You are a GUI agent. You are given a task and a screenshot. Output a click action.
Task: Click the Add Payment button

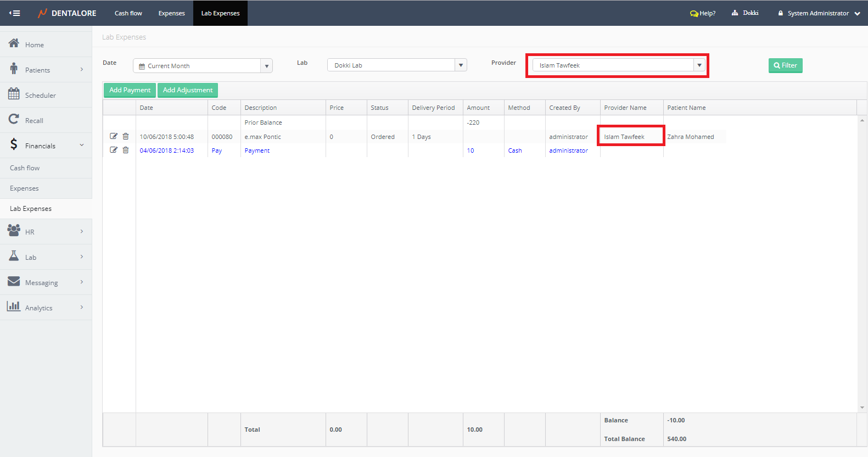click(x=130, y=90)
